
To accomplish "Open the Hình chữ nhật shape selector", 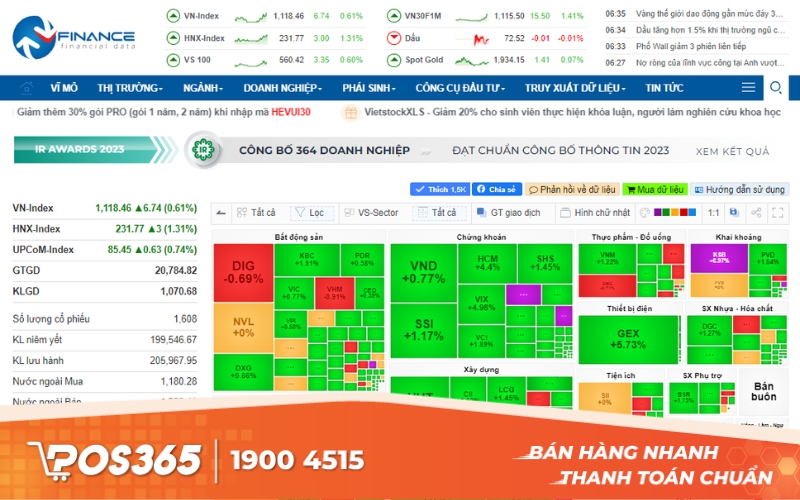I will click(x=595, y=213).
